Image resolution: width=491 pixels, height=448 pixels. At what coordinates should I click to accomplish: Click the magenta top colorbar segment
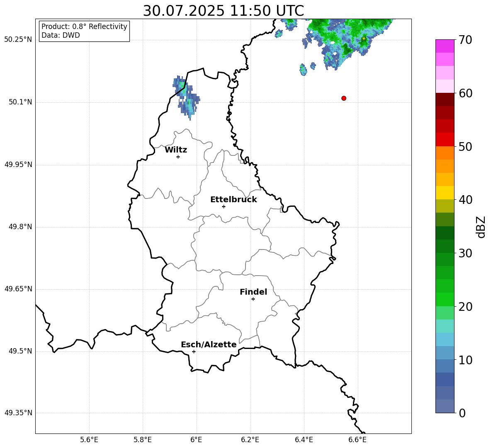[x=445, y=46]
